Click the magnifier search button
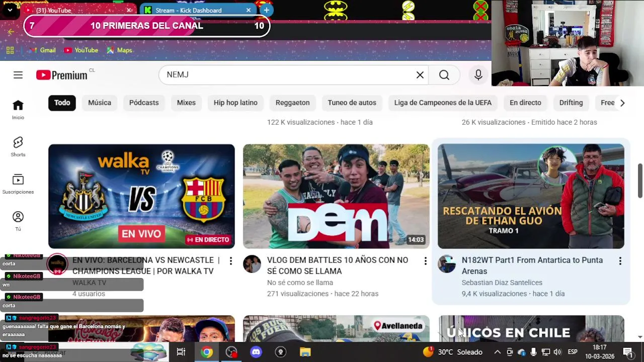The height and width of the screenshot is (362, 644). click(444, 75)
